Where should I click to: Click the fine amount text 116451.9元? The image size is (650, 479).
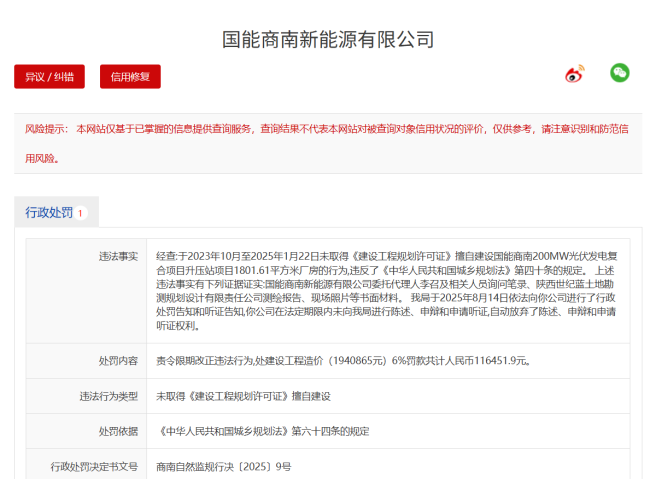501,361
